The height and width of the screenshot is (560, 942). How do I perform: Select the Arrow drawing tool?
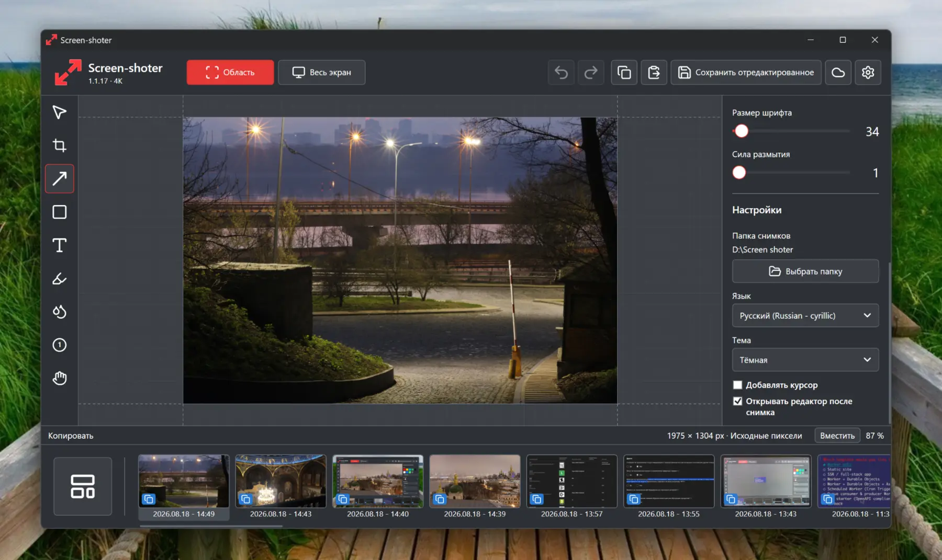click(x=59, y=179)
